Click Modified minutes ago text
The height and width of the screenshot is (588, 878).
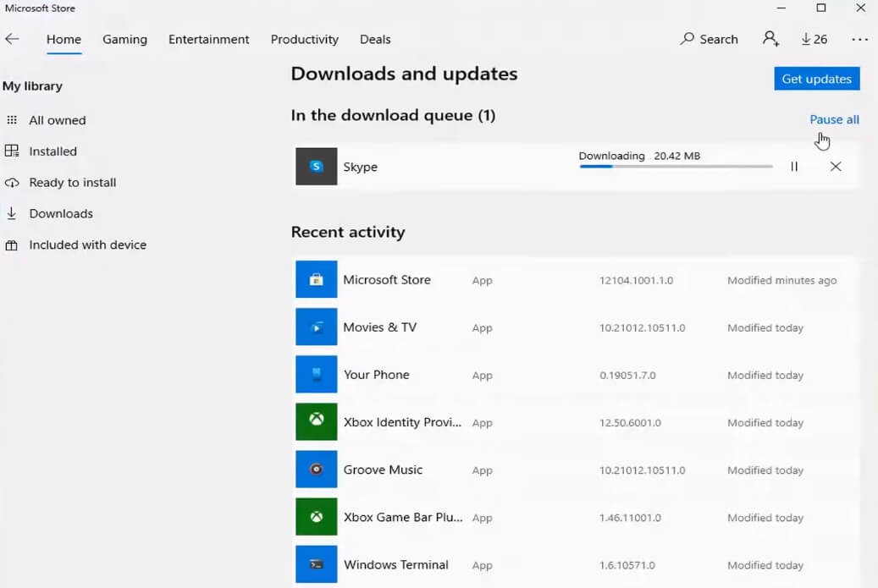pos(782,280)
